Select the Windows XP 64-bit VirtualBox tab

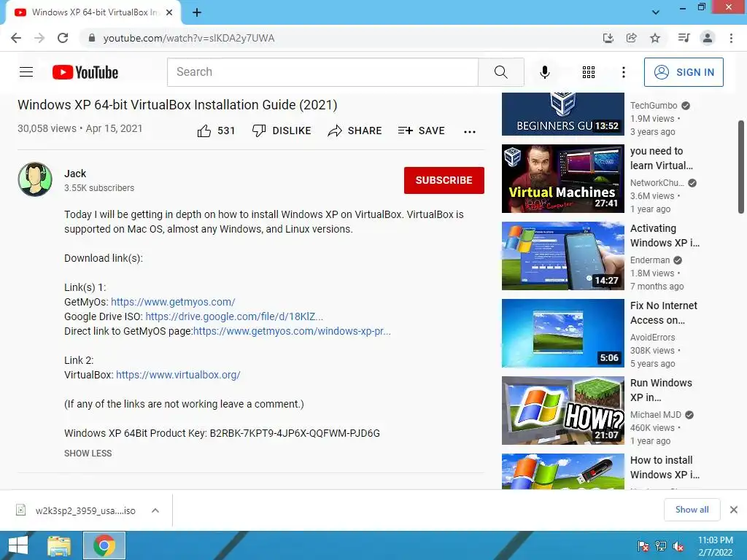(93, 12)
